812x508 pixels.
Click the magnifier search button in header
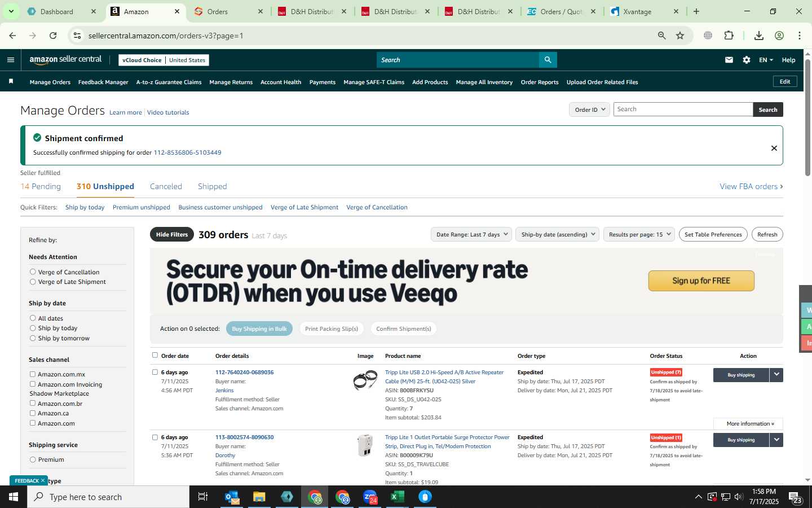[x=548, y=60]
